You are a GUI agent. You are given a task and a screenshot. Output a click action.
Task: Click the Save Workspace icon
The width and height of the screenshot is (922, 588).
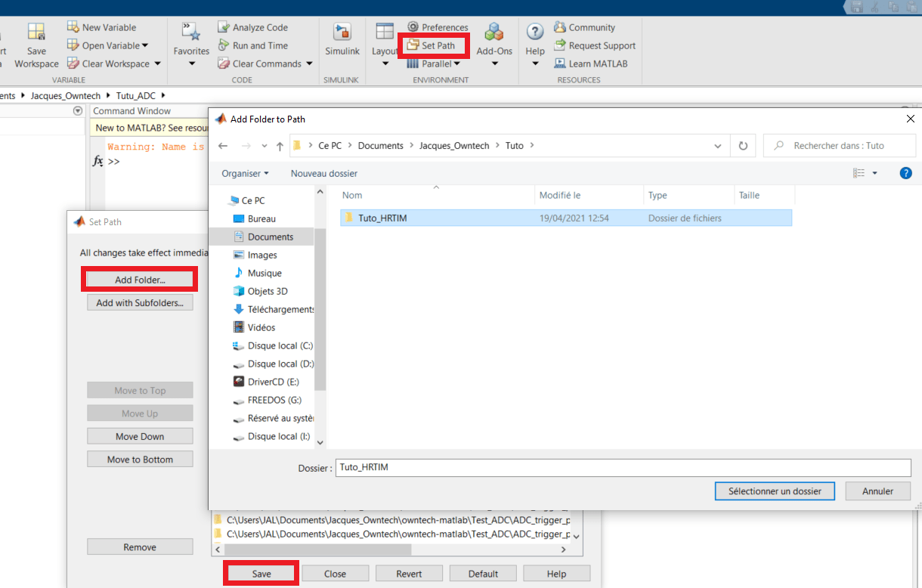coord(36,32)
